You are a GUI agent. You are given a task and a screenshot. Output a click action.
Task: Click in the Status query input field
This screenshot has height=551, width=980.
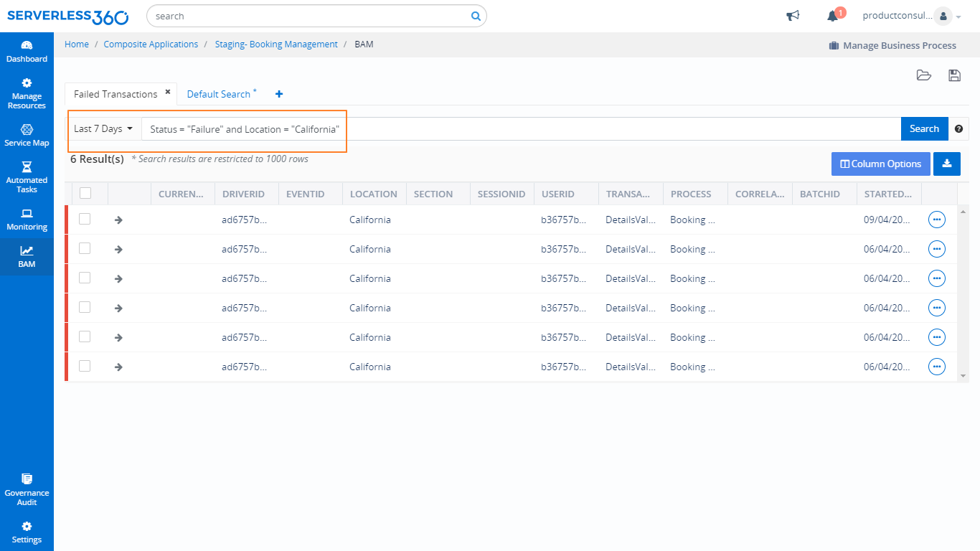click(x=521, y=129)
